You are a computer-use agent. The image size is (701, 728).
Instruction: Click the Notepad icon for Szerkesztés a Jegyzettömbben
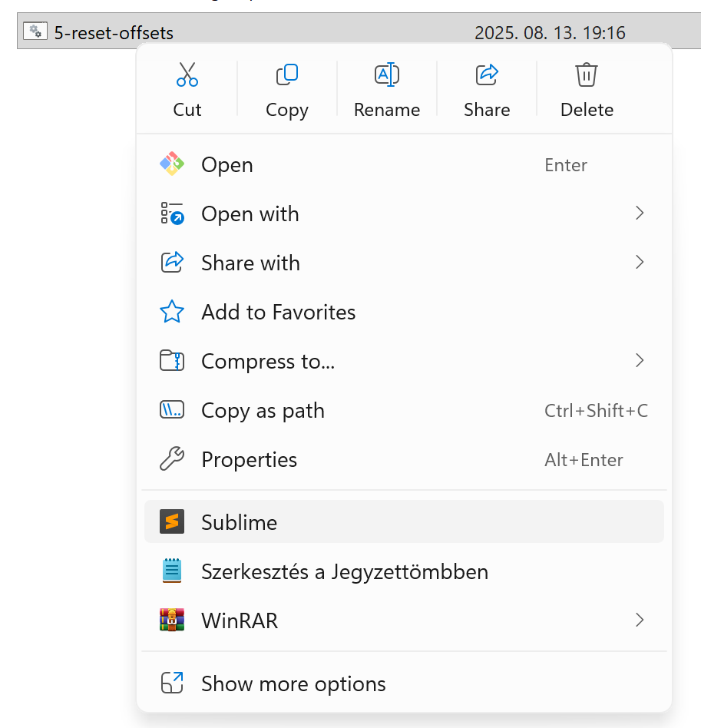click(x=172, y=571)
